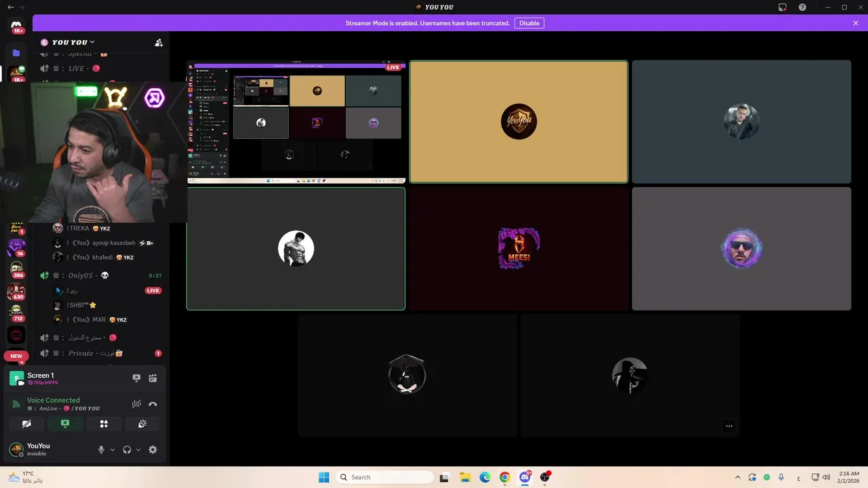
Task: Go back with the navigation arrow
Action: click(x=10, y=7)
